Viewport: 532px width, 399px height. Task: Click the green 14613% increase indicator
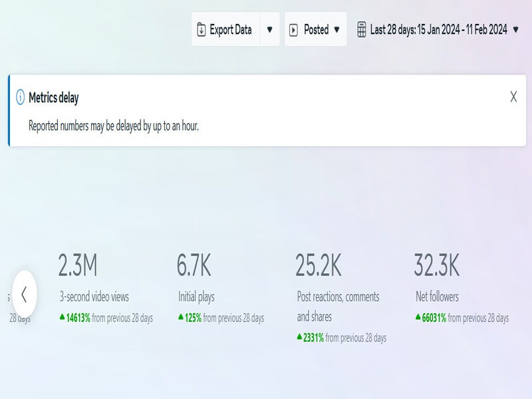click(x=74, y=318)
